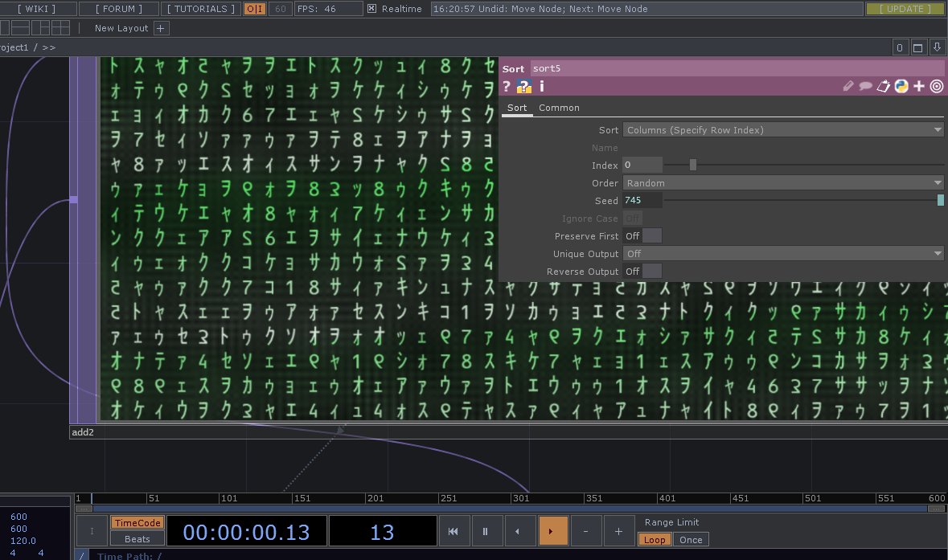Viewport: 948px width, 560px height.
Task: Click the pencil edit icon in parameters
Action: coord(848,87)
